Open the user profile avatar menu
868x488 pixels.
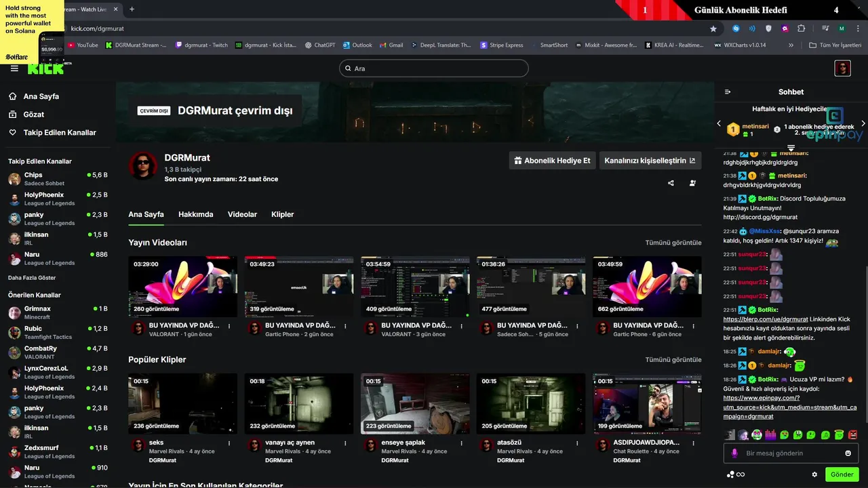click(842, 68)
